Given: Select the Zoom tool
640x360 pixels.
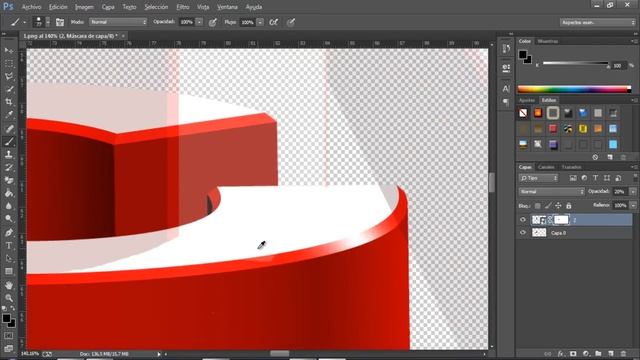Looking at the screenshot, I should tap(9, 298).
